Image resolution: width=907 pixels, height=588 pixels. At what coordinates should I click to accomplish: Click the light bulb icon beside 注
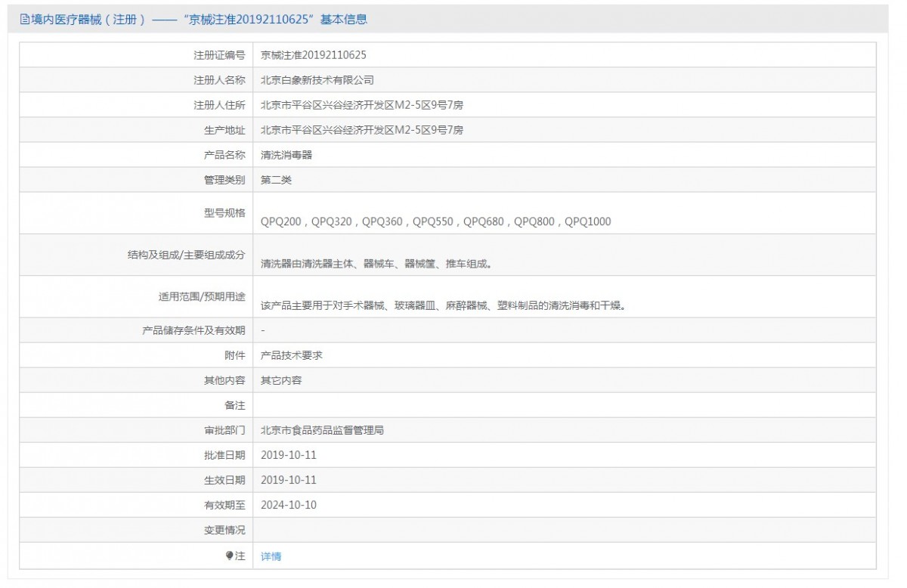(x=230, y=556)
